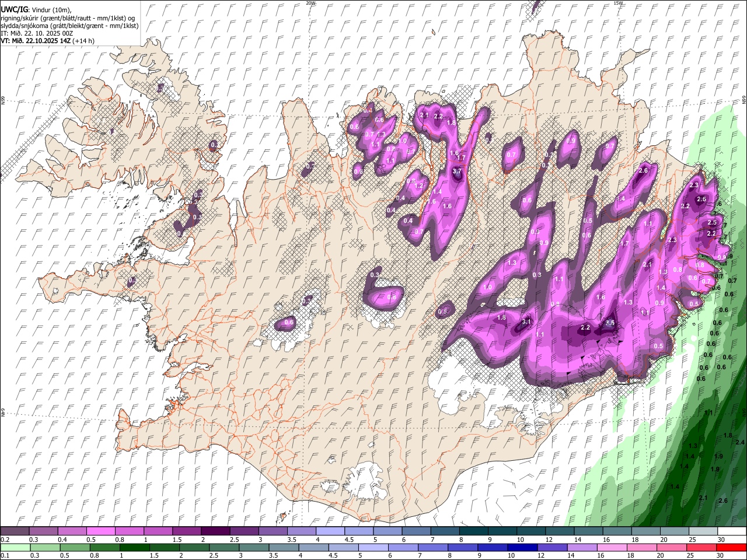
Task: Click the 30 label under the top legend row
Action: [721, 540]
